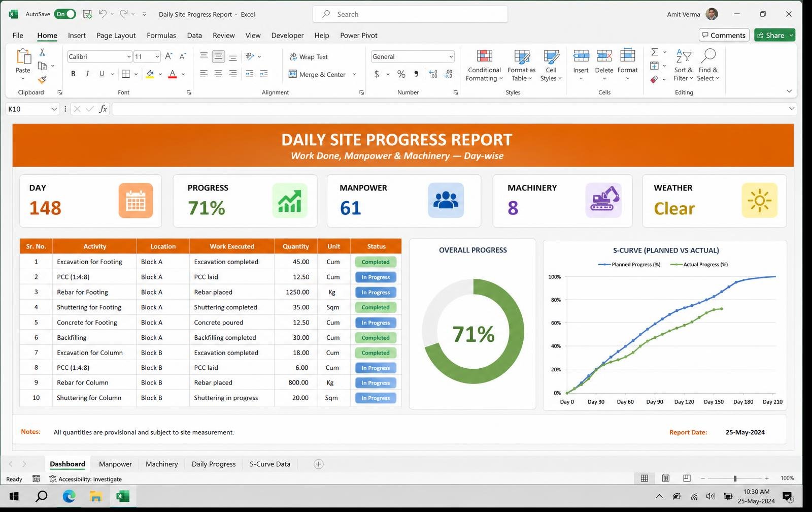Switch to S-Curve Data sheet tab
This screenshot has width=812, height=512.
tap(270, 464)
